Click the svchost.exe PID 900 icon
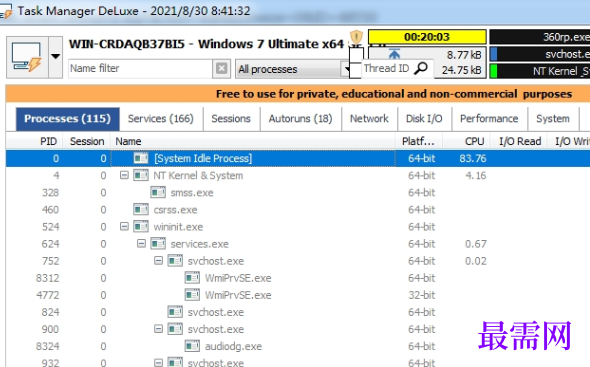This screenshot has width=590, height=367. [x=175, y=329]
